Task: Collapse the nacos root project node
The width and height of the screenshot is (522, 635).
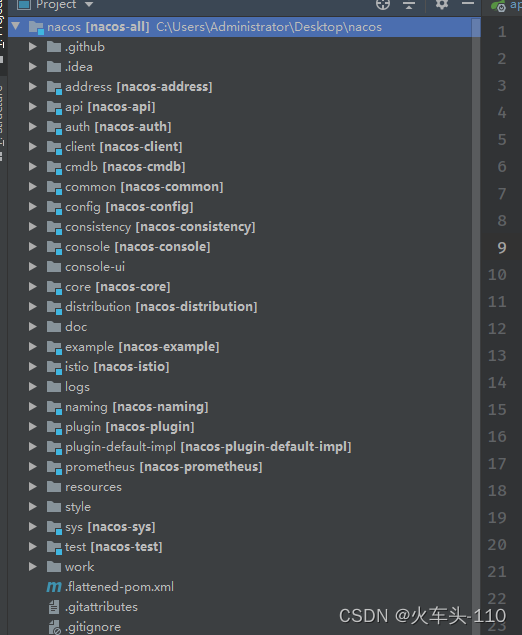Action: (16, 27)
